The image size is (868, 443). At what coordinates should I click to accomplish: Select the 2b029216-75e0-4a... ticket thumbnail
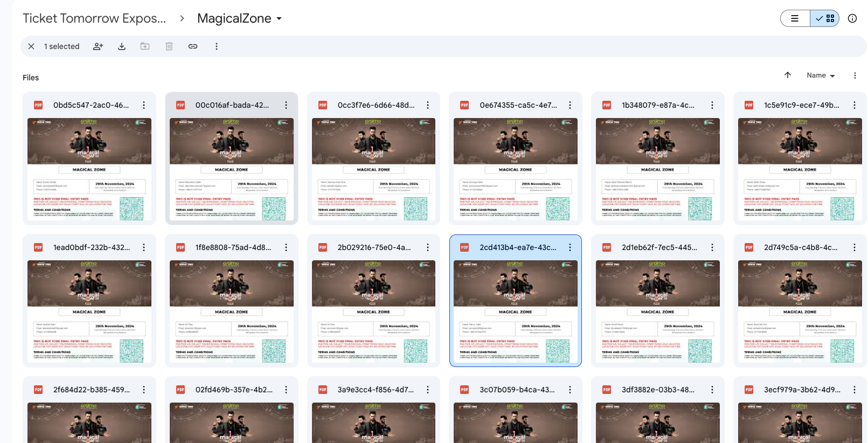click(x=373, y=312)
